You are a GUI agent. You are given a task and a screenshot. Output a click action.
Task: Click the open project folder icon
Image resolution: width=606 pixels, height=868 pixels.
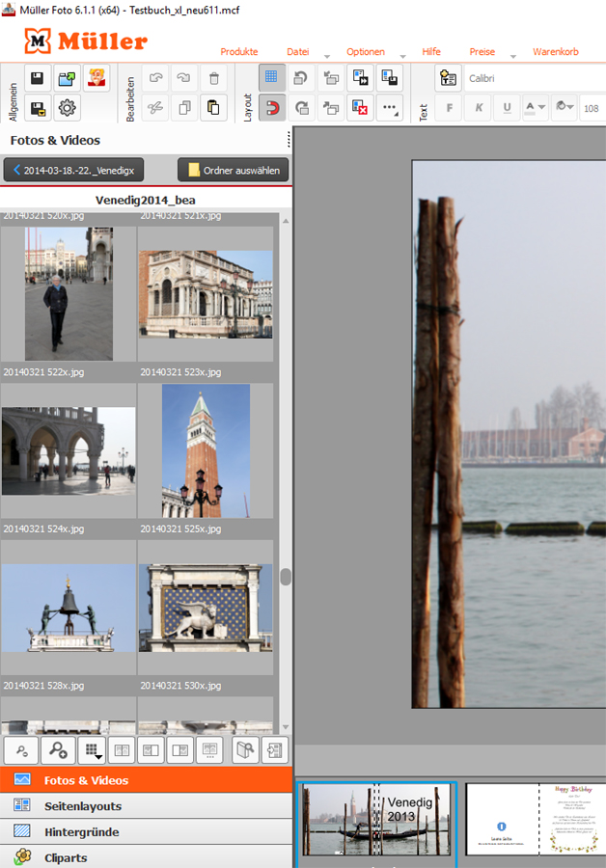[68, 79]
